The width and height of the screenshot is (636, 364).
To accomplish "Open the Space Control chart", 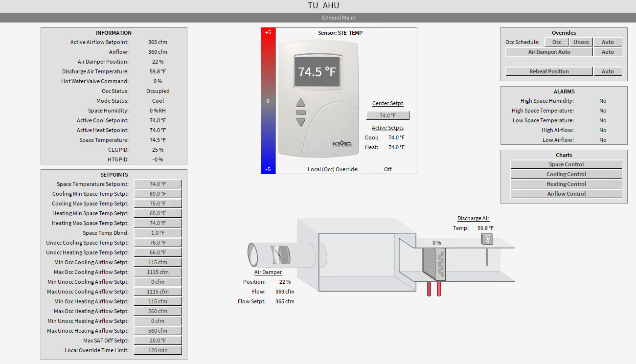I will pyautogui.click(x=566, y=164).
